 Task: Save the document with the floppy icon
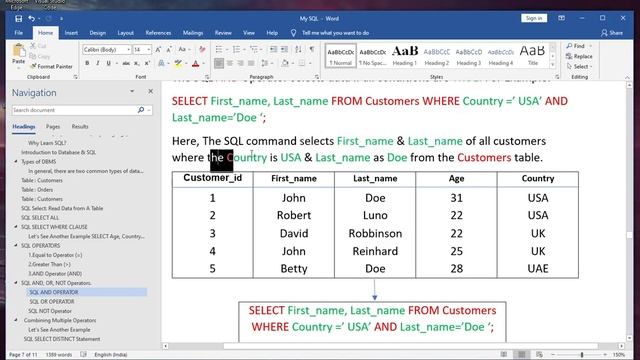18,18
